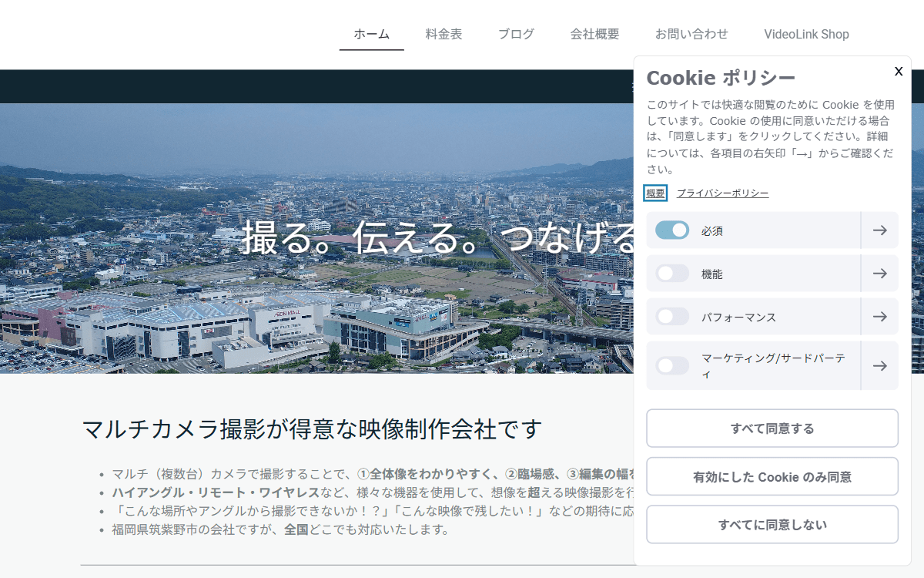Click the 機能 label text
Viewport: 924px width, 578px height.
pyautogui.click(x=712, y=274)
